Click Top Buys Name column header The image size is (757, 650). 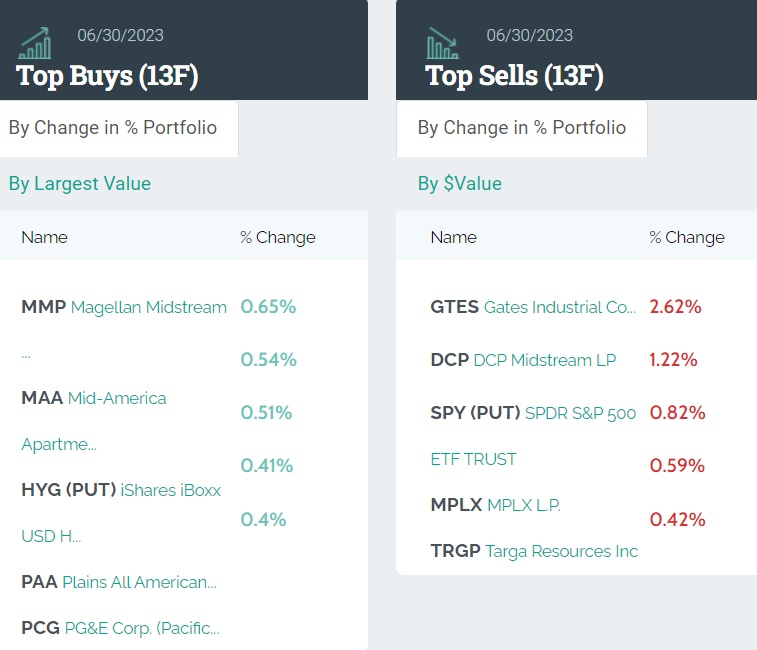pyautogui.click(x=44, y=237)
